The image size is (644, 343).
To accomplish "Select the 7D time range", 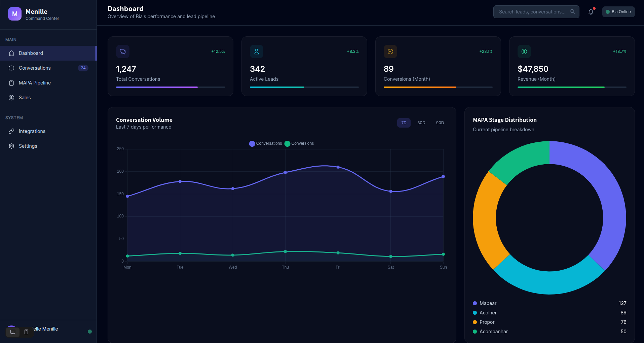I will [404, 123].
